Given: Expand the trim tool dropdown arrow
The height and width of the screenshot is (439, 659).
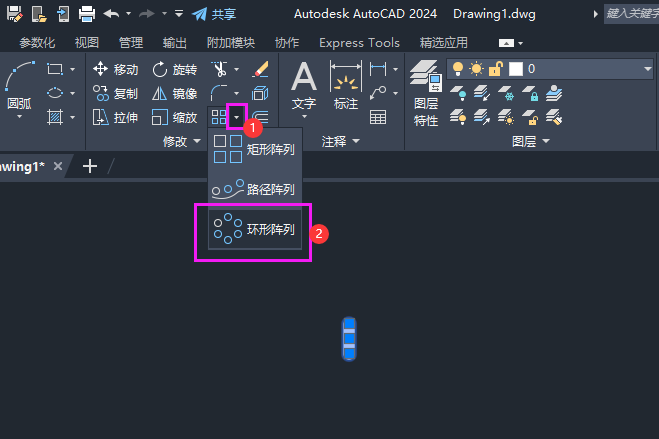Looking at the screenshot, I should point(237,69).
